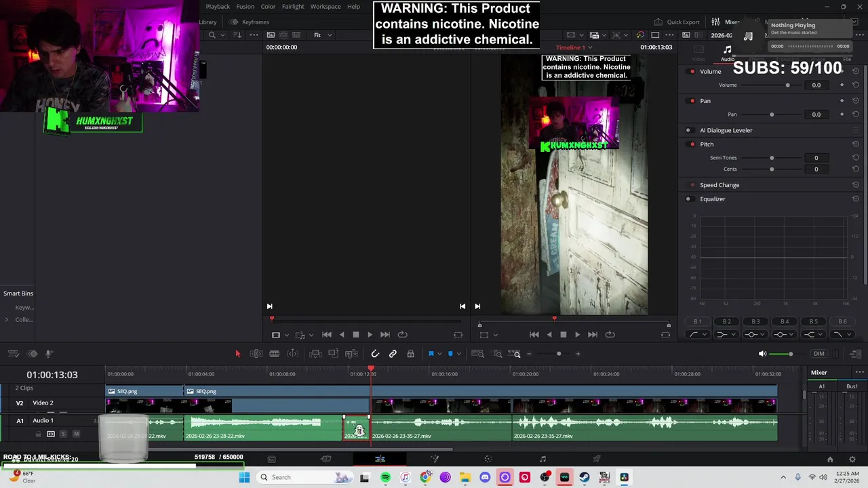The width and height of the screenshot is (868, 488).
Task: Toggle the Mixer panel button in toolbar
Action: click(726, 22)
